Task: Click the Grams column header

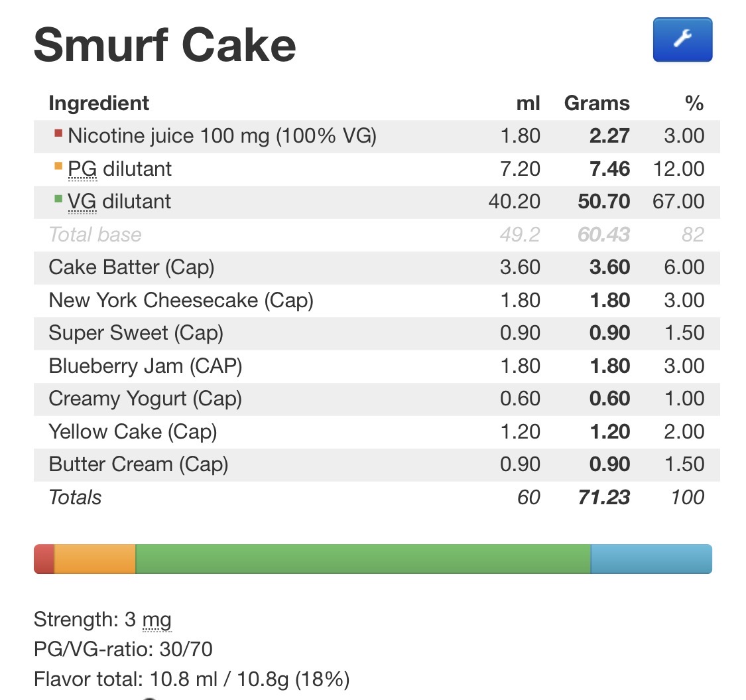Action: (597, 104)
